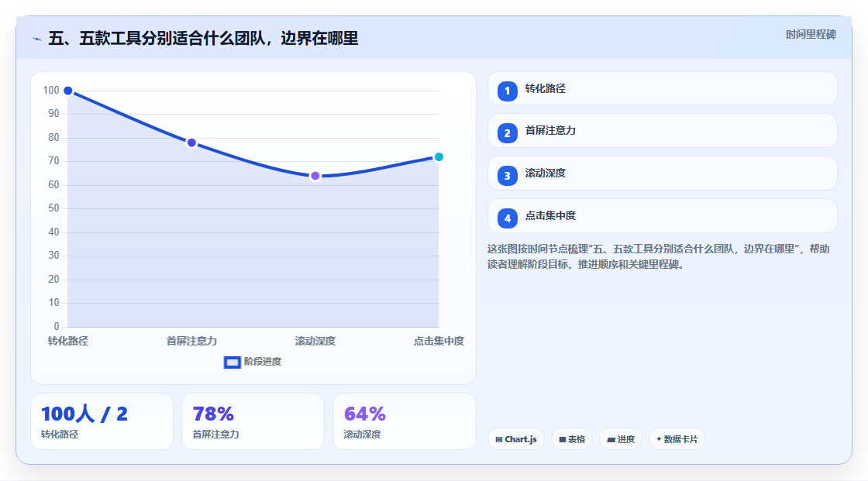Click numbered badge 4 for 点击集中度

(507, 218)
